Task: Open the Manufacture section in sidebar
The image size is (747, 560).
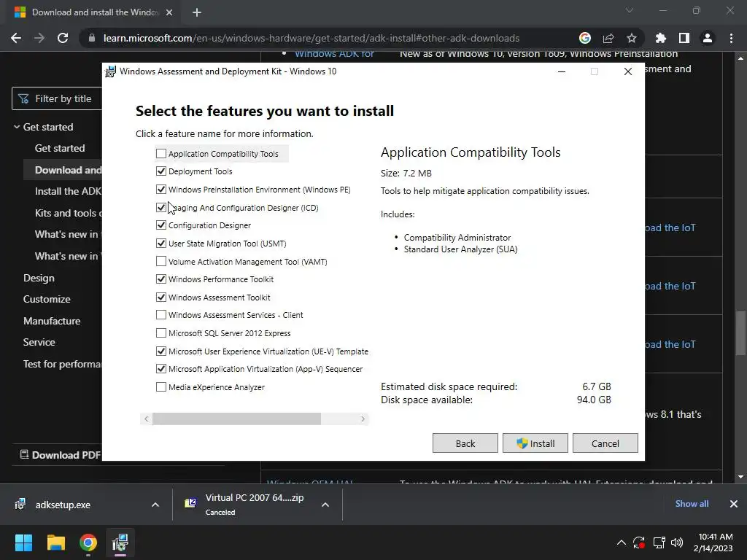Action: [x=52, y=321]
